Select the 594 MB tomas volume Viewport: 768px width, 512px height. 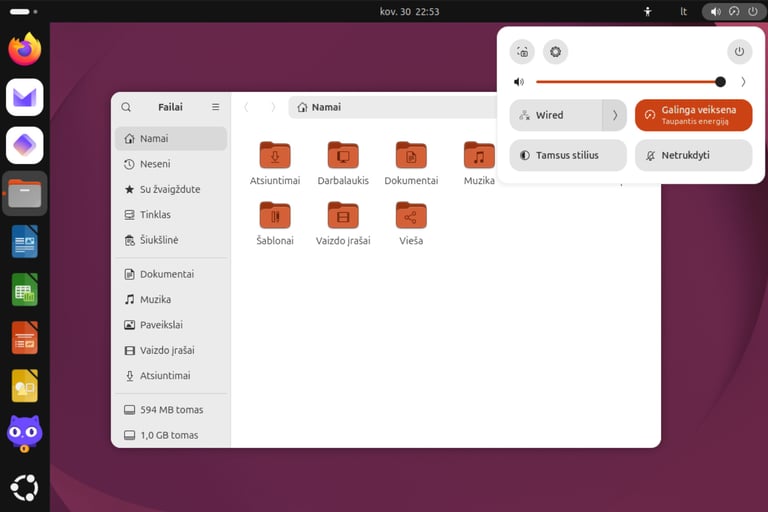(171, 410)
